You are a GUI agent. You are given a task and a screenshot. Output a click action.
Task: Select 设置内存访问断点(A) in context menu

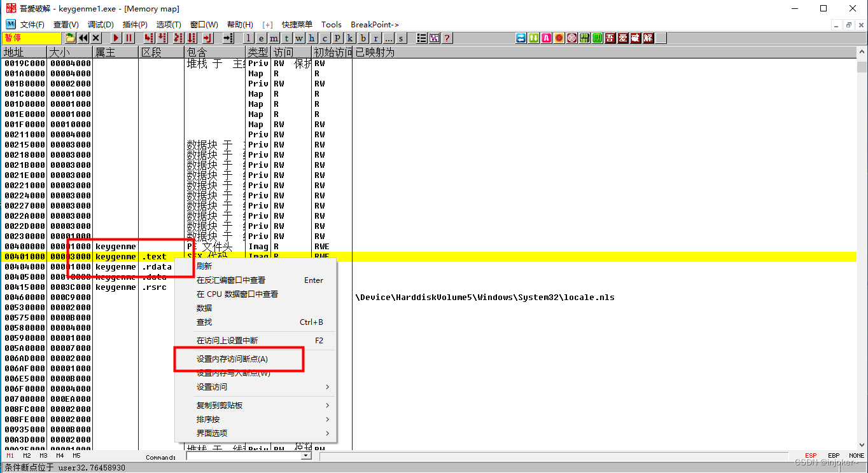tap(256, 359)
